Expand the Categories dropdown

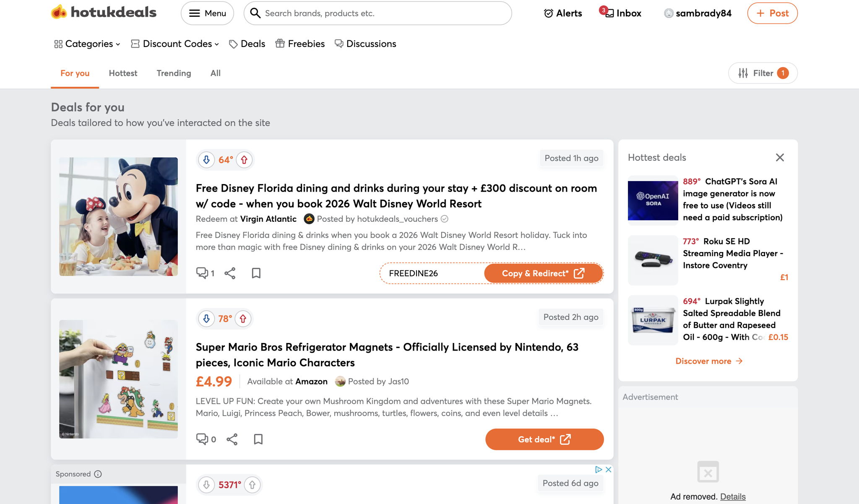click(x=87, y=44)
